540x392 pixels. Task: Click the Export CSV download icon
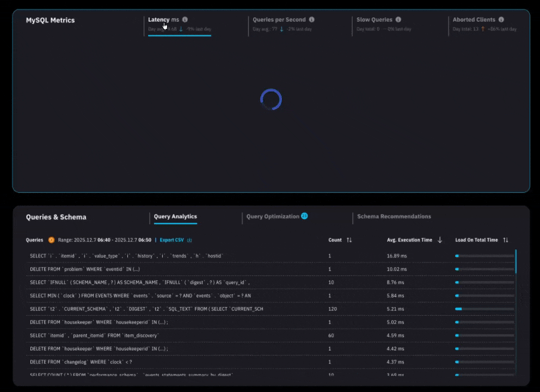(189, 240)
